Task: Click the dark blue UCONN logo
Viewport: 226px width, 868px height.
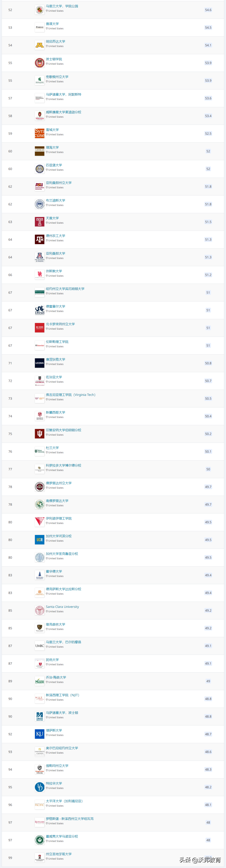Action: coord(39,363)
